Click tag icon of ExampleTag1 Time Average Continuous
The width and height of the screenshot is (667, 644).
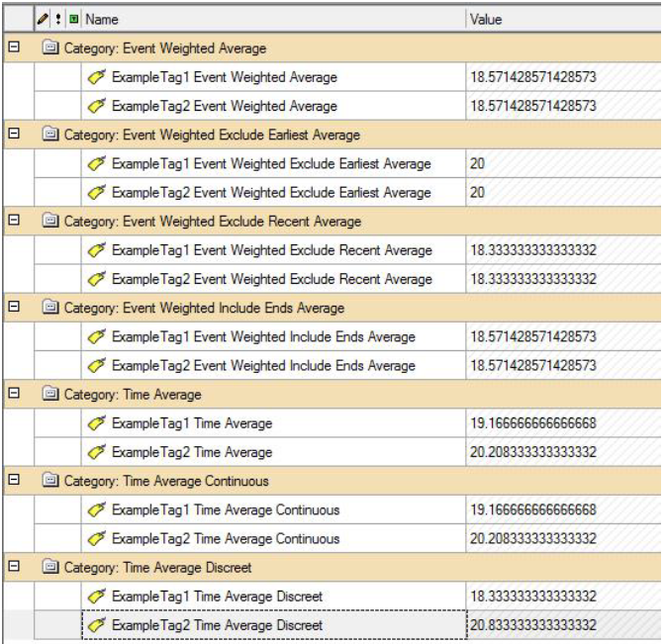tap(97, 509)
